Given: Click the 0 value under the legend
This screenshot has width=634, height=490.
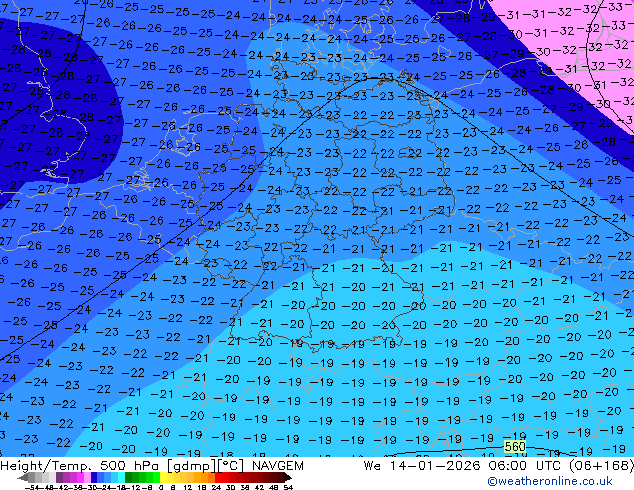Looking at the screenshot, I should 161,487.
